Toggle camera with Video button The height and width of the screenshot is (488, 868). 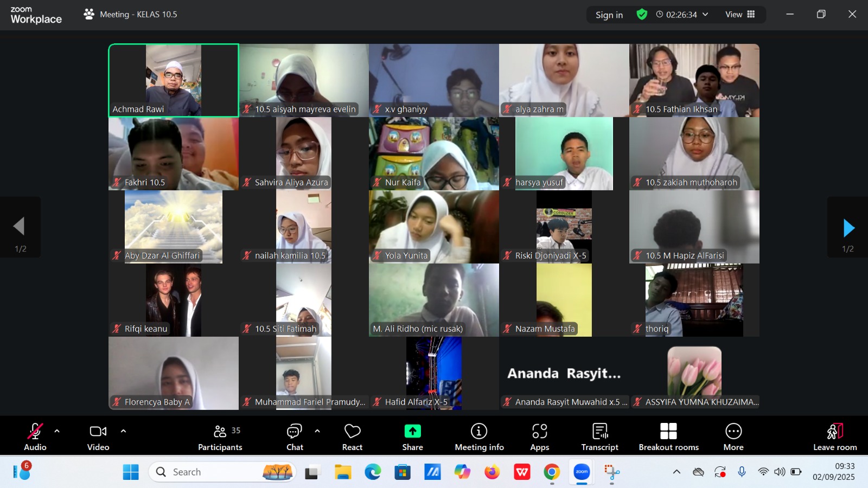pos(98,437)
